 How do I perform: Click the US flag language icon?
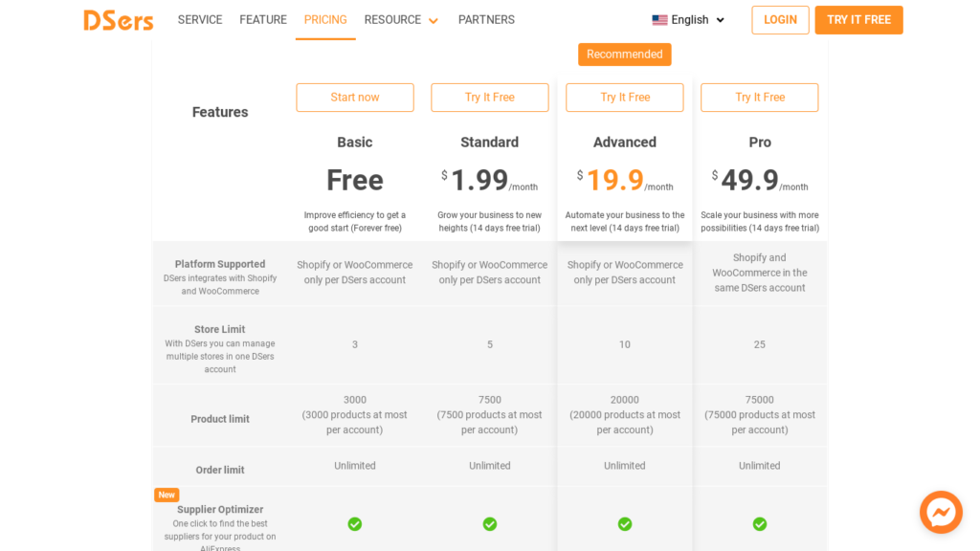point(659,20)
